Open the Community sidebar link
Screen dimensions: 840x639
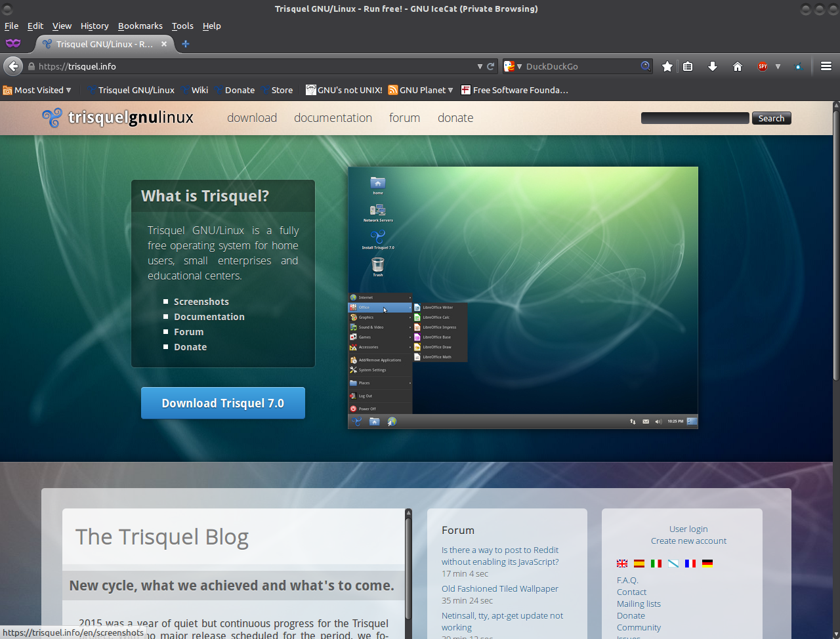click(x=639, y=627)
